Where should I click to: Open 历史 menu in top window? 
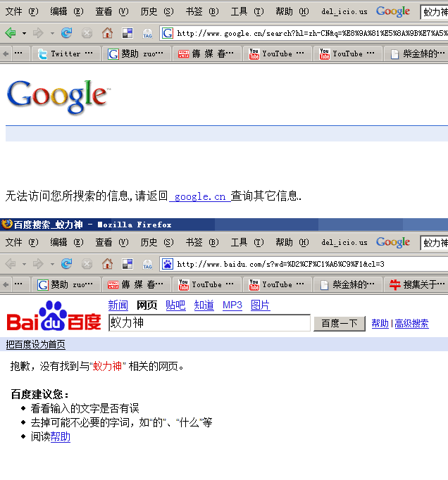pyautogui.click(x=157, y=12)
